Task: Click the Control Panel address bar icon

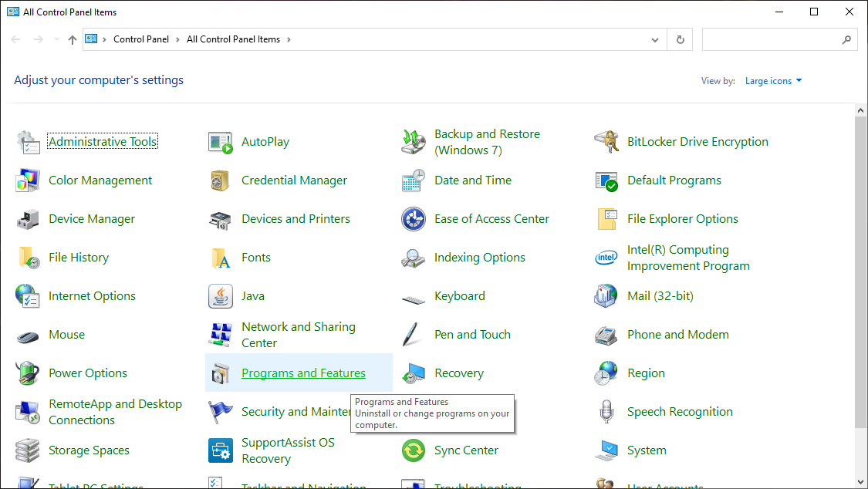Action: (x=91, y=39)
